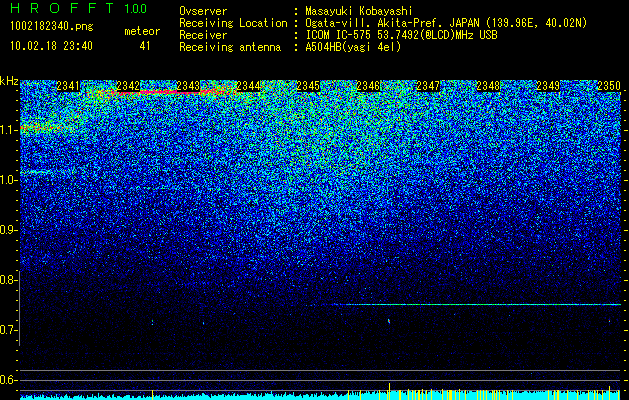
Task: Click the A504HB(yagi 4el) antenna text
Action: tap(353, 47)
